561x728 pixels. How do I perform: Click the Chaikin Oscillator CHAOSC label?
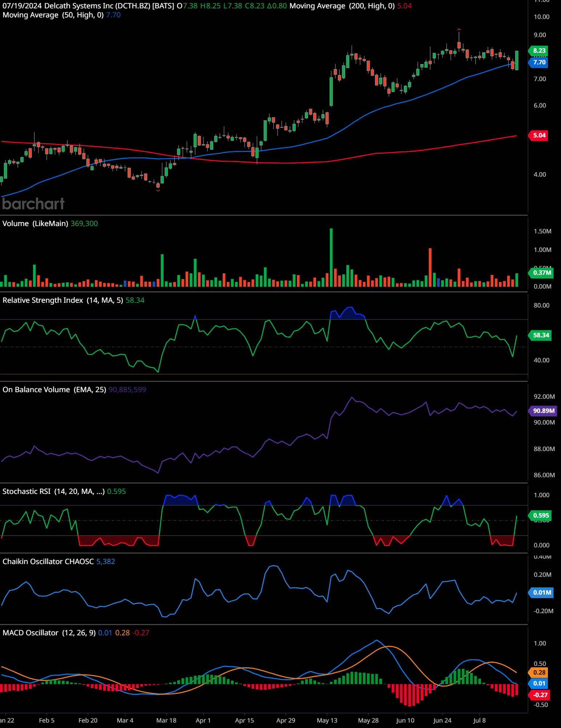pyautogui.click(x=48, y=562)
